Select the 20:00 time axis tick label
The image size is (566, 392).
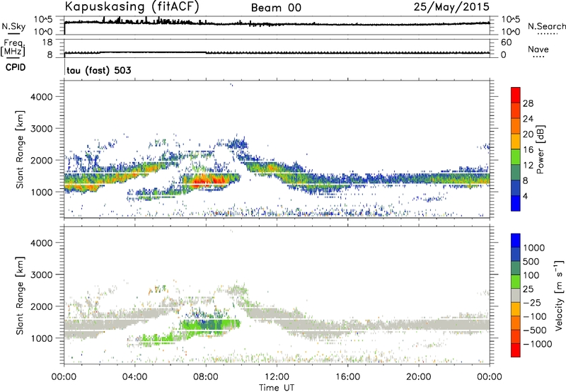coord(419,377)
